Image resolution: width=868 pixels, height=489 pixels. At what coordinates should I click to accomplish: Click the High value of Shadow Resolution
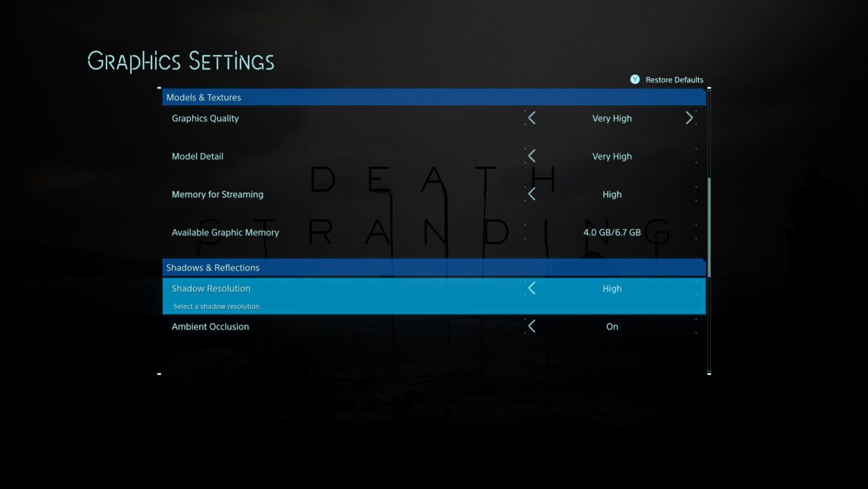point(612,289)
